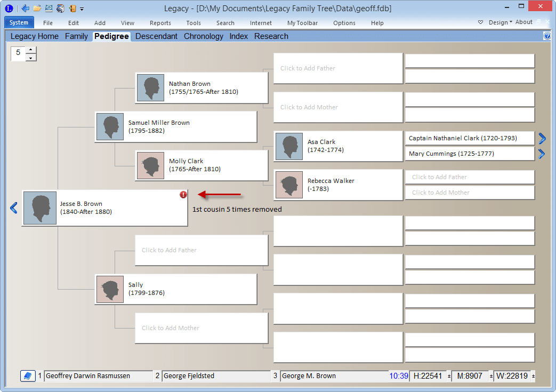Click the red alert icon on Jesse B. Brown

click(183, 195)
